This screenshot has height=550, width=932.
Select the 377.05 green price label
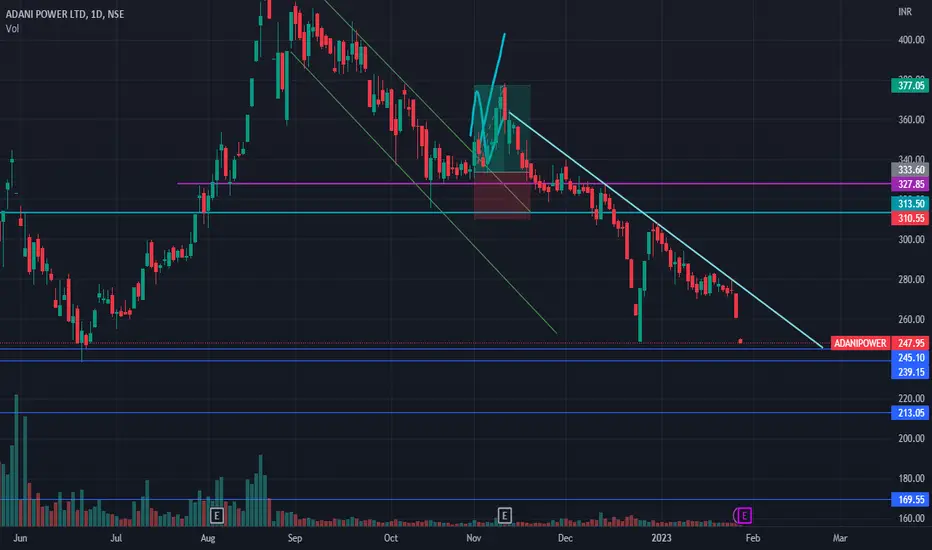click(x=910, y=85)
